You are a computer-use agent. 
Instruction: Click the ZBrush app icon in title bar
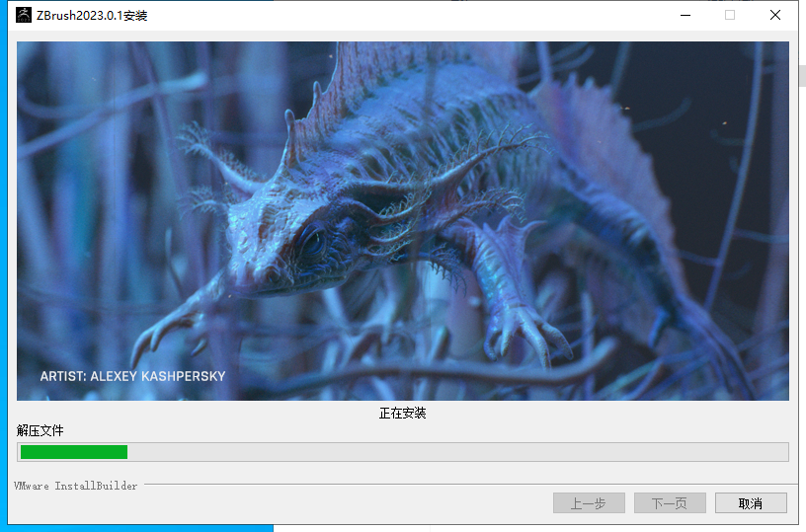coord(24,15)
